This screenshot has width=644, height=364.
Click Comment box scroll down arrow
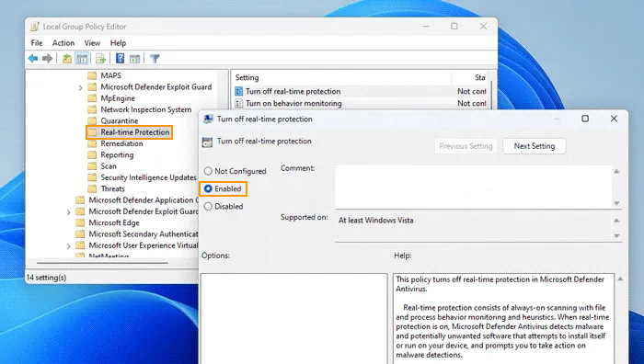pyautogui.click(x=616, y=203)
